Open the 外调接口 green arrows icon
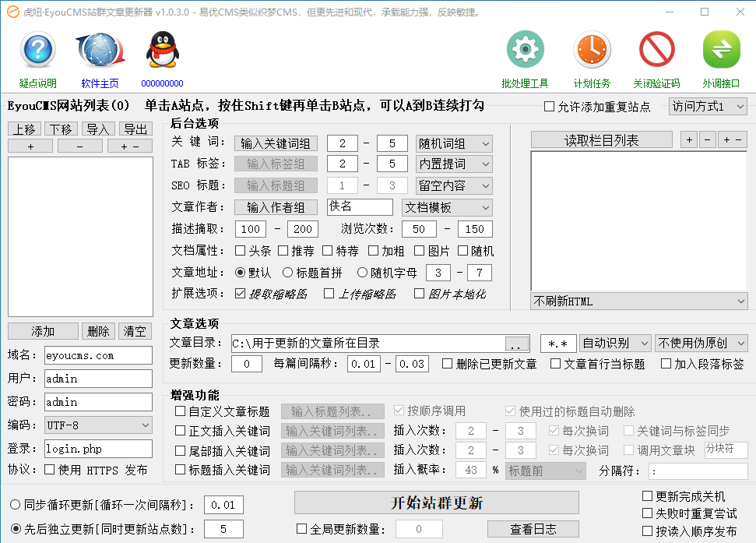The image size is (756, 543). tap(721, 50)
